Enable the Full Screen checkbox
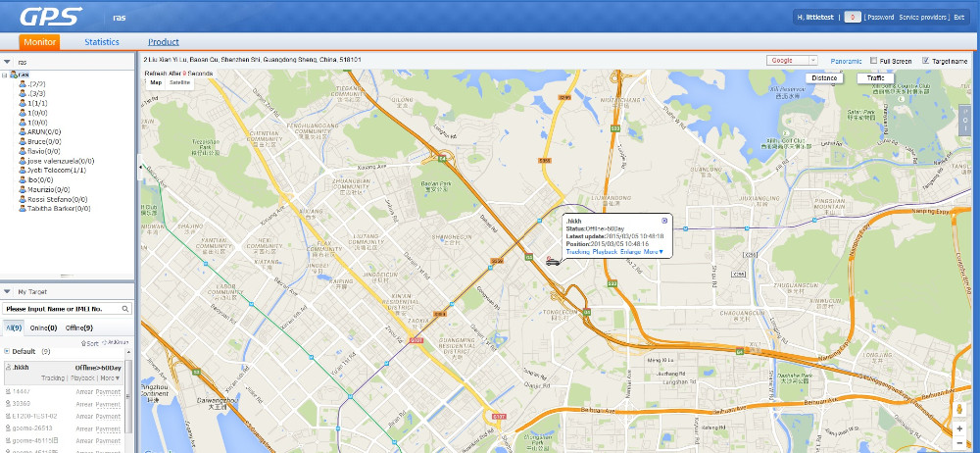 [874, 61]
